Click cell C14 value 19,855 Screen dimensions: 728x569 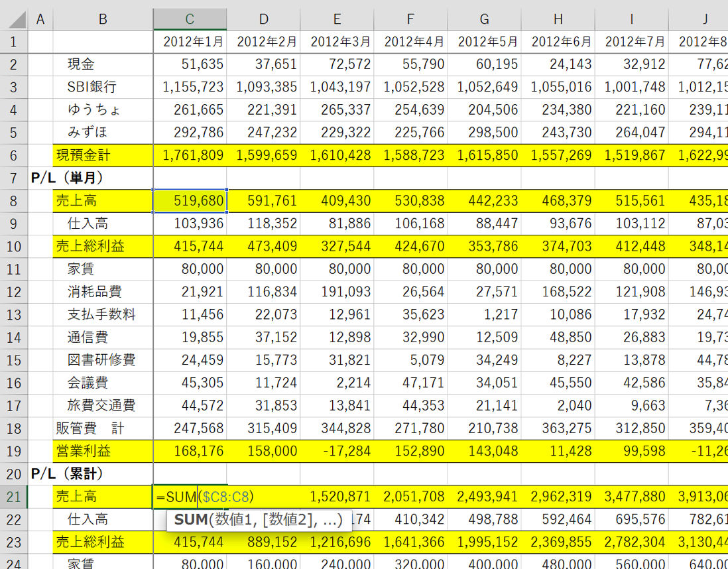click(x=190, y=337)
